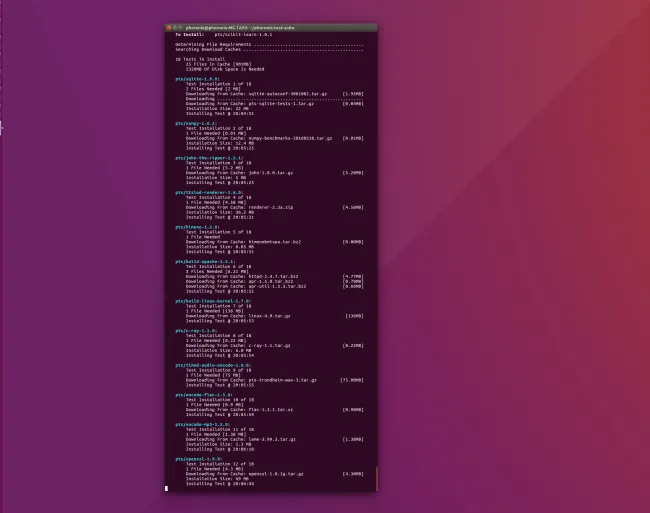Image resolution: width=650 pixels, height=513 pixels.
Task: Click the [75.00MB] size value
Action: 352,380
